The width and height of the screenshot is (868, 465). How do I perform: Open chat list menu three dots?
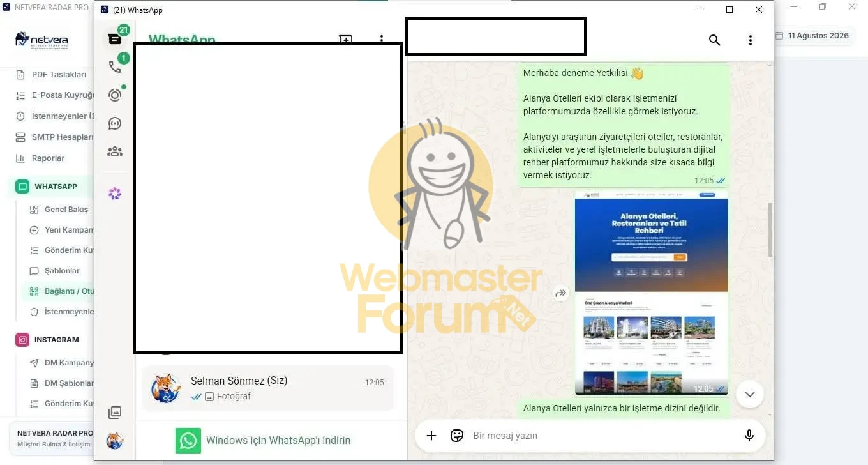(382, 40)
